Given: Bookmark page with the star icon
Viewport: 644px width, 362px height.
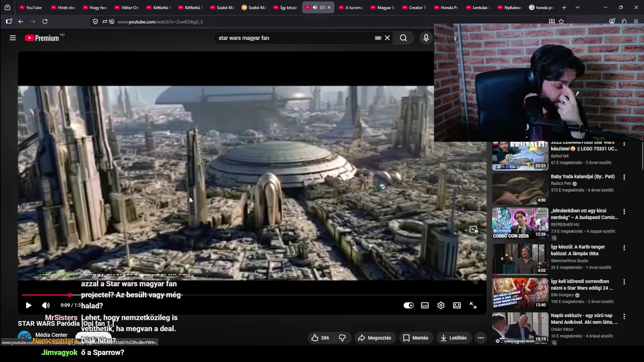Looking at the screenshot, I should tap(561, 22).
